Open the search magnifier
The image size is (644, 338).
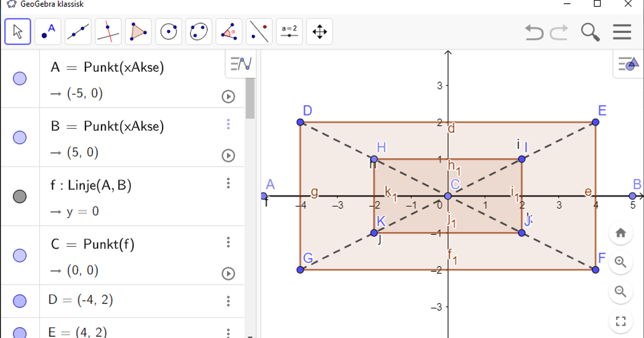pyautogui.click(x=590, y=32)
